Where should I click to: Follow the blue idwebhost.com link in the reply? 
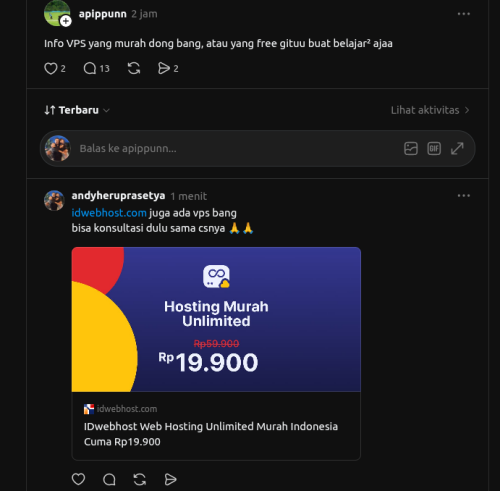(109, 213)
